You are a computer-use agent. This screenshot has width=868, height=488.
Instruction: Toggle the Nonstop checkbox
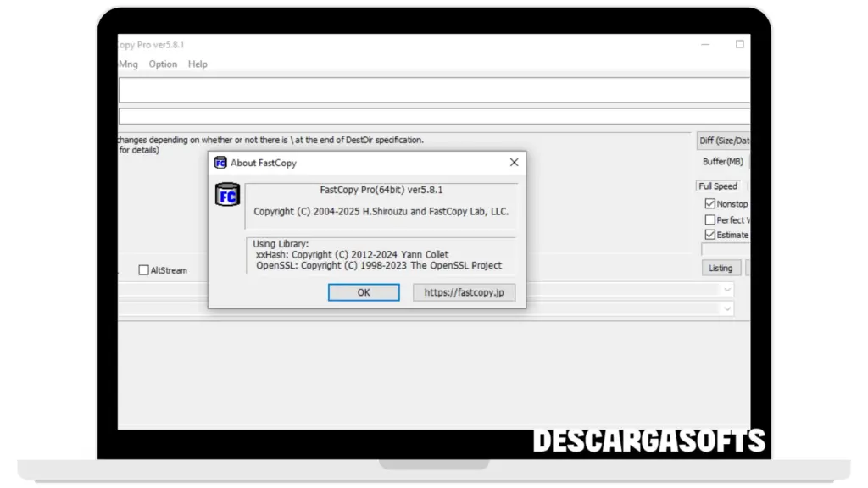pyautogui.click(x=710, y=204)
